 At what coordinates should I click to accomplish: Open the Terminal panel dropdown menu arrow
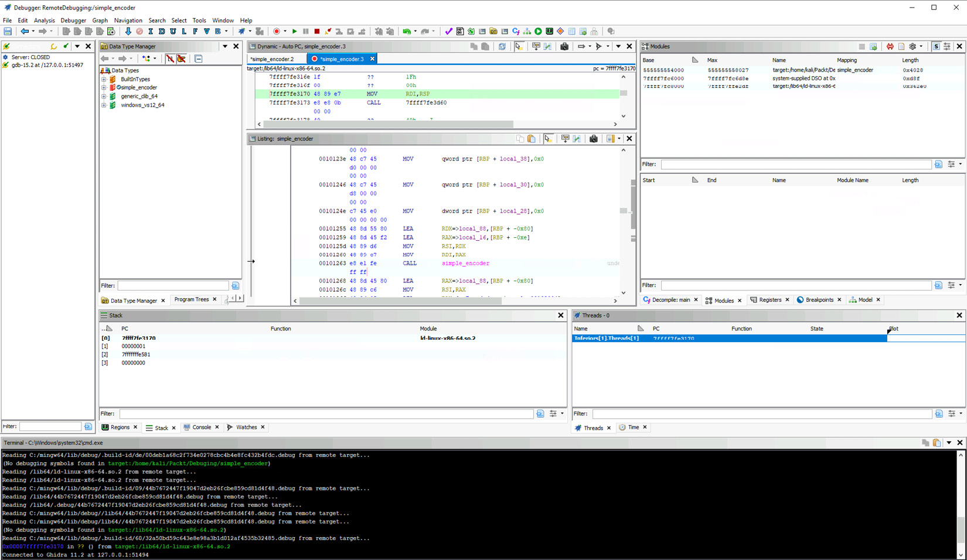pyautogui.click(x=949, y=443)
